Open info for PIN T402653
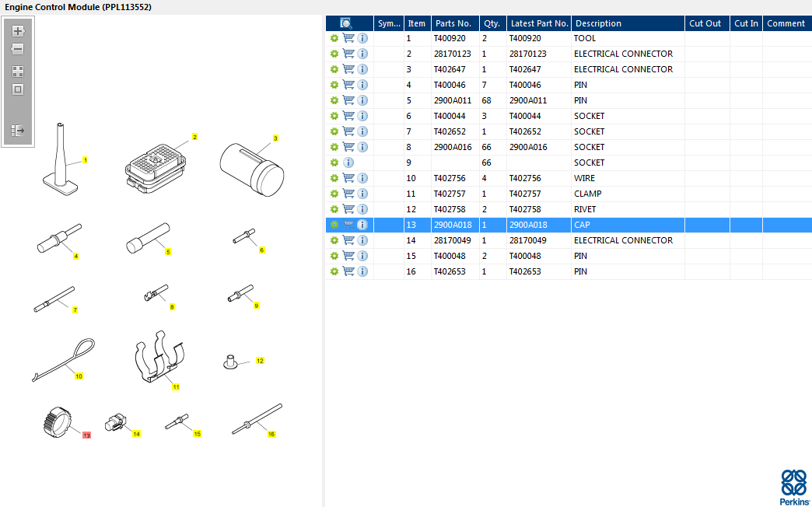 [362, 271]
